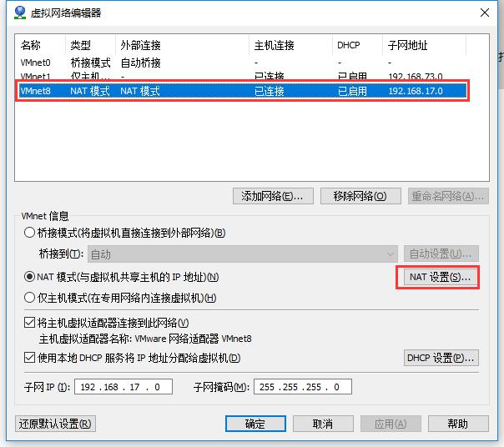This screenshot has width=504, height=447.
Task: Confirm with the 确定 button
Action: [x=255, y=424]
